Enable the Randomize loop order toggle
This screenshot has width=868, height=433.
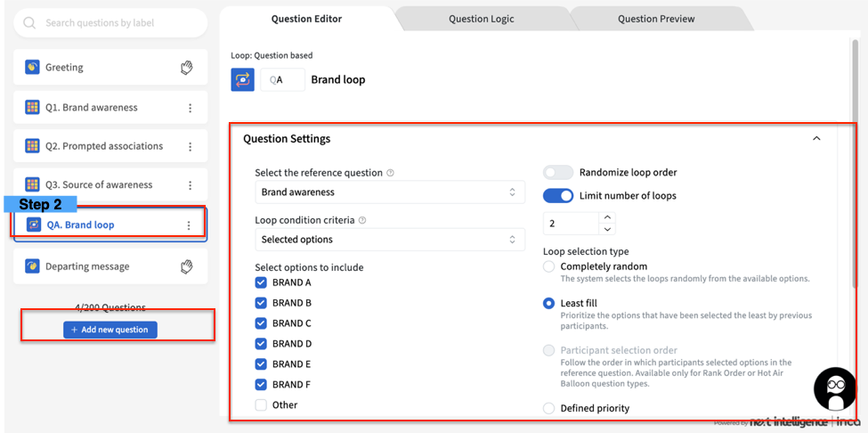coord(558,173)
